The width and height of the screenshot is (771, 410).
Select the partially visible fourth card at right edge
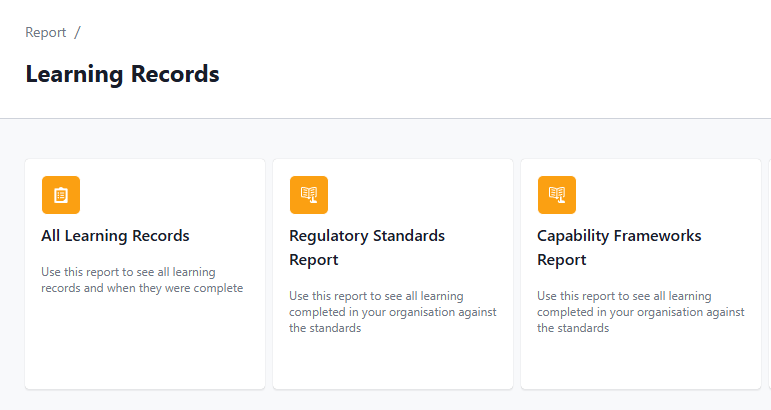point(770,274)
